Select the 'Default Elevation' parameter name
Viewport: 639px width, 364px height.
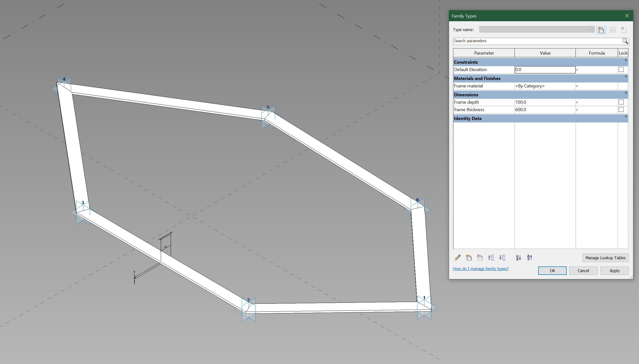470,70
